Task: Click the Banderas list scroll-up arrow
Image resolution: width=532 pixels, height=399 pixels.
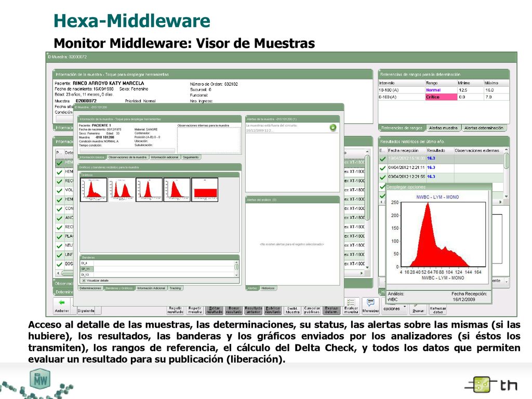Action: point(236,262)
